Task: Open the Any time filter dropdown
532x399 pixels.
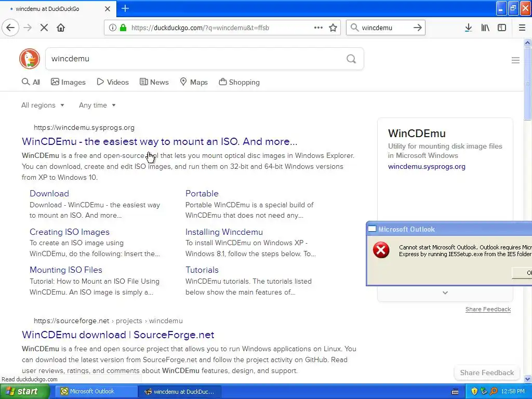Action: [97, 105]
